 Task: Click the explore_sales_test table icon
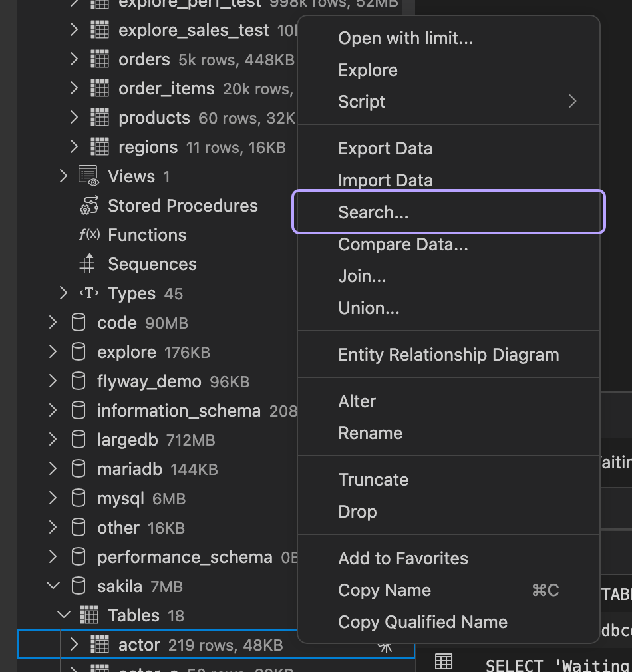coord(99,30)
